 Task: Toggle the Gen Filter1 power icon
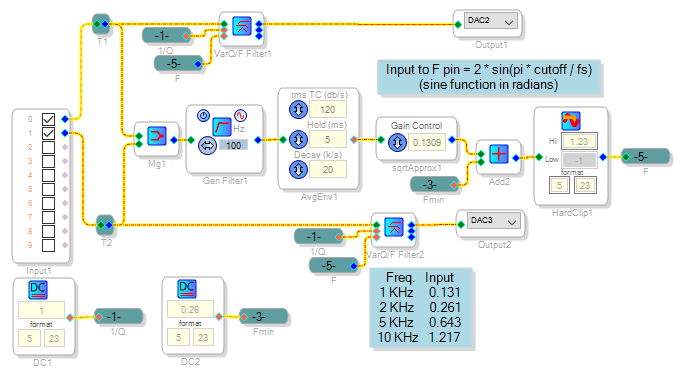point(203,115)
